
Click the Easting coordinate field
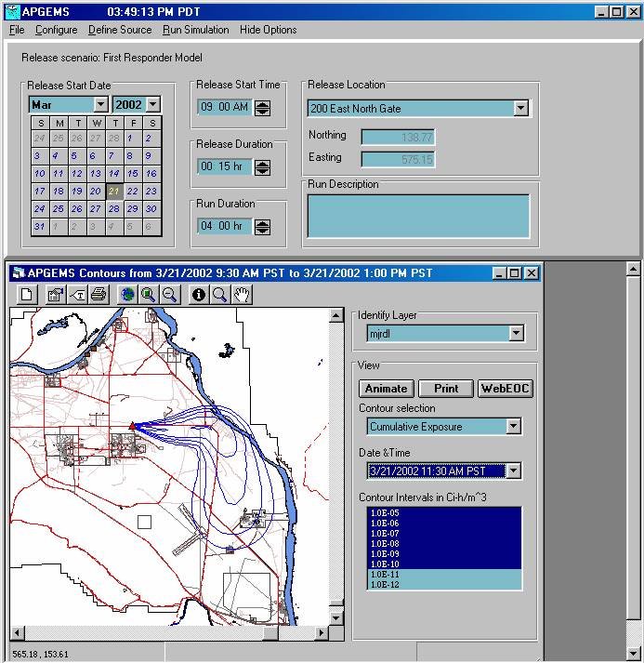398,159
